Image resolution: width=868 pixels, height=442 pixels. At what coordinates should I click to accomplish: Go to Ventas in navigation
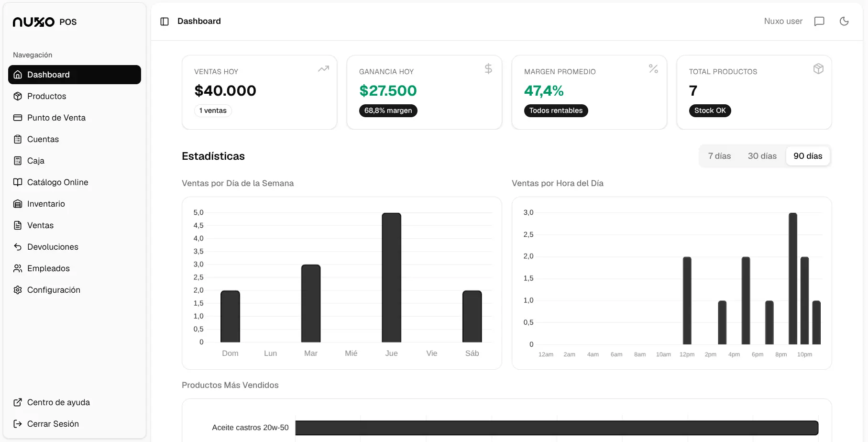click(x=75, y=225)
